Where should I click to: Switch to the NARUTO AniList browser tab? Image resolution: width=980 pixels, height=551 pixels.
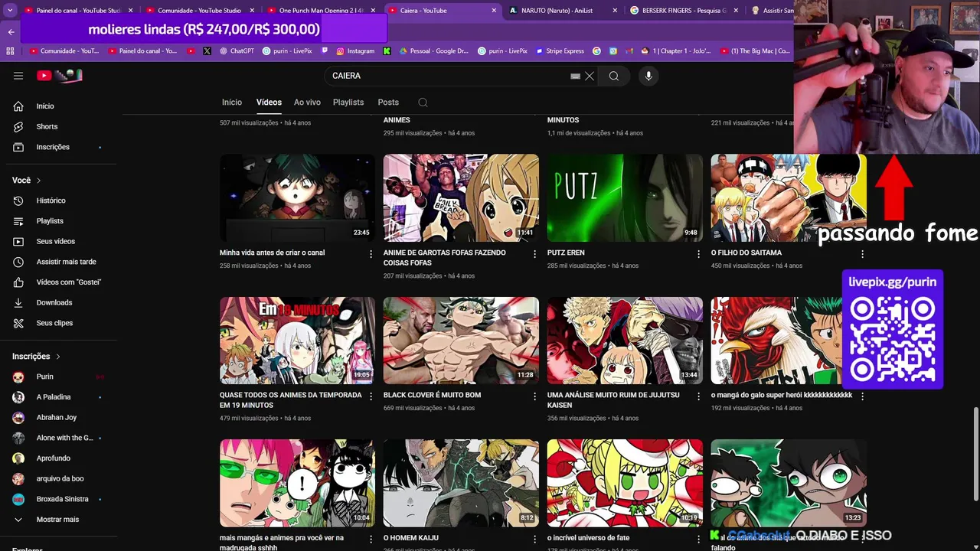pyautogui.click(x=563, y=11)
